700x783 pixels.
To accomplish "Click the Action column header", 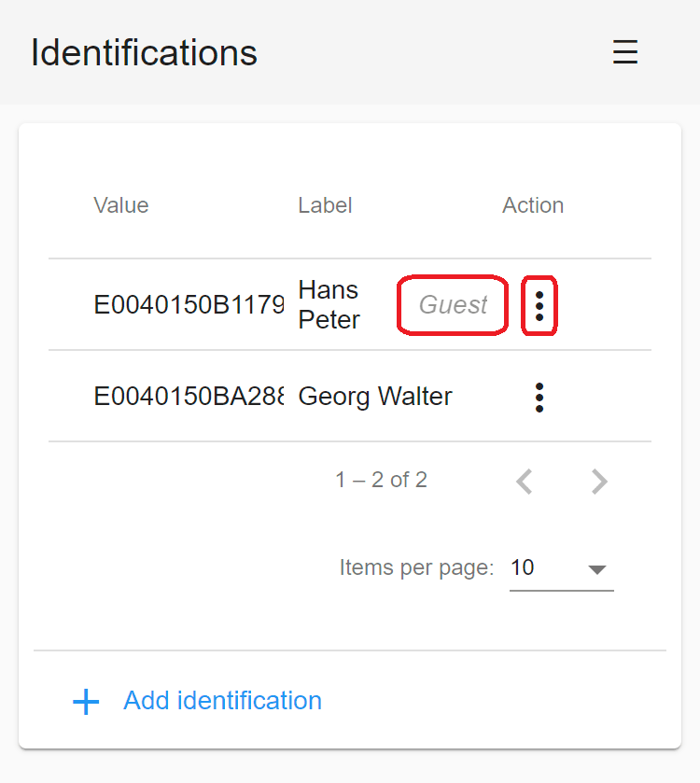I will [x=533, y=205].
